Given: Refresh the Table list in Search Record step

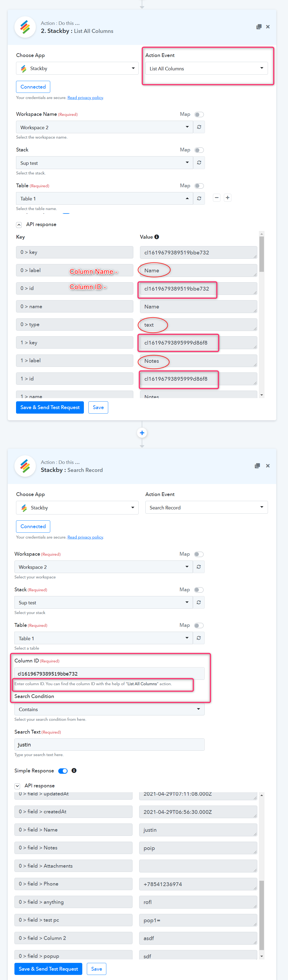Looking at the screenshot, I should point(199,638).
